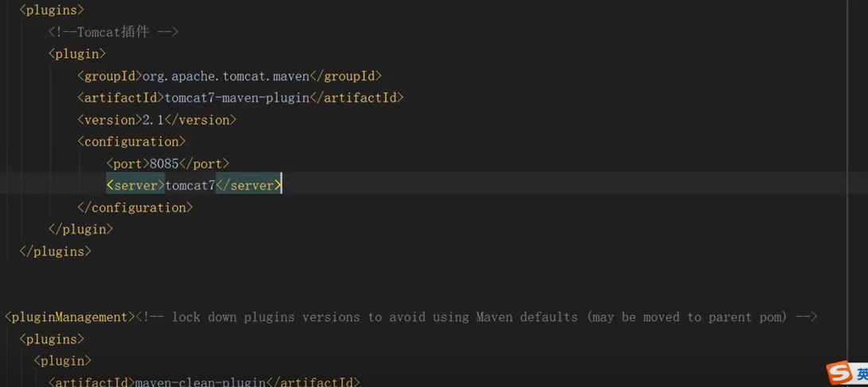Click the highlighted closing </server> tag

tap(248, 186)
